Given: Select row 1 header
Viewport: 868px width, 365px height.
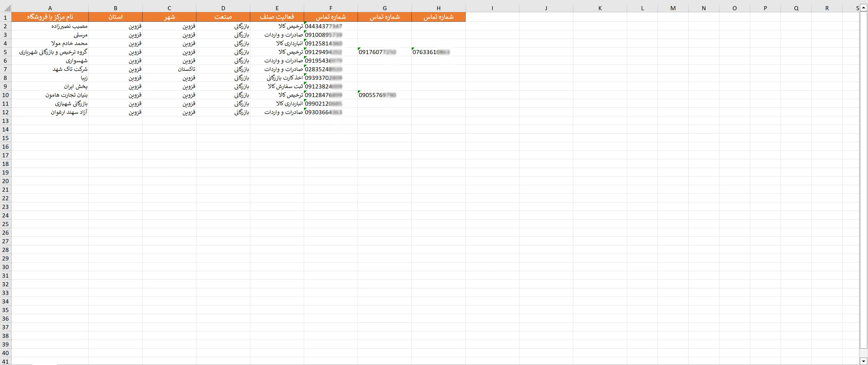Looking at the screenshot, I should tap(5, 17).
